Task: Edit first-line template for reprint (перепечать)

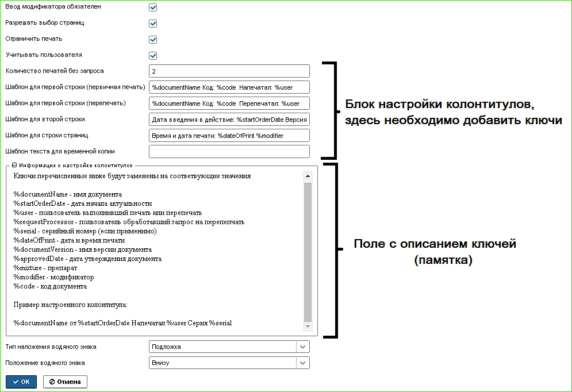Action: (x=229, y=103)
